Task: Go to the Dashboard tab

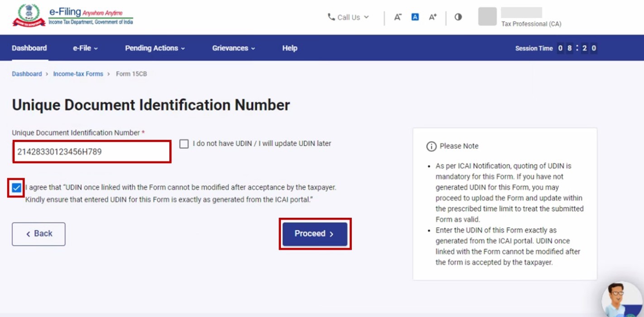Action: (x=29, y=48)
